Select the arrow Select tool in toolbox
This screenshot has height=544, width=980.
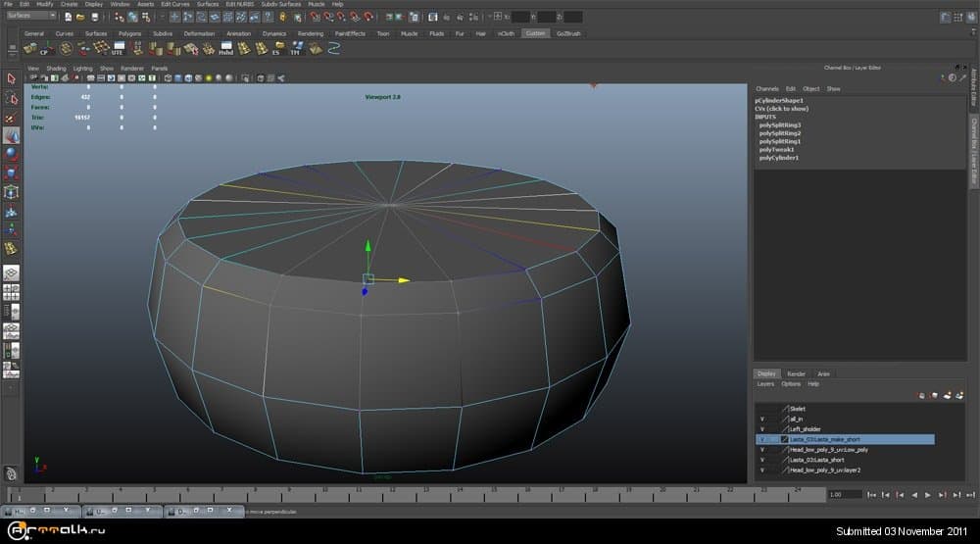[x=11, y=78]
